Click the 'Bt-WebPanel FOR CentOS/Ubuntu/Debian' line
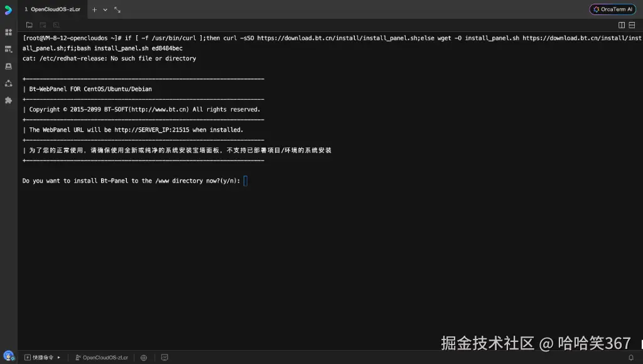Screen dimensions: 643x364 [x=90, y=89]
